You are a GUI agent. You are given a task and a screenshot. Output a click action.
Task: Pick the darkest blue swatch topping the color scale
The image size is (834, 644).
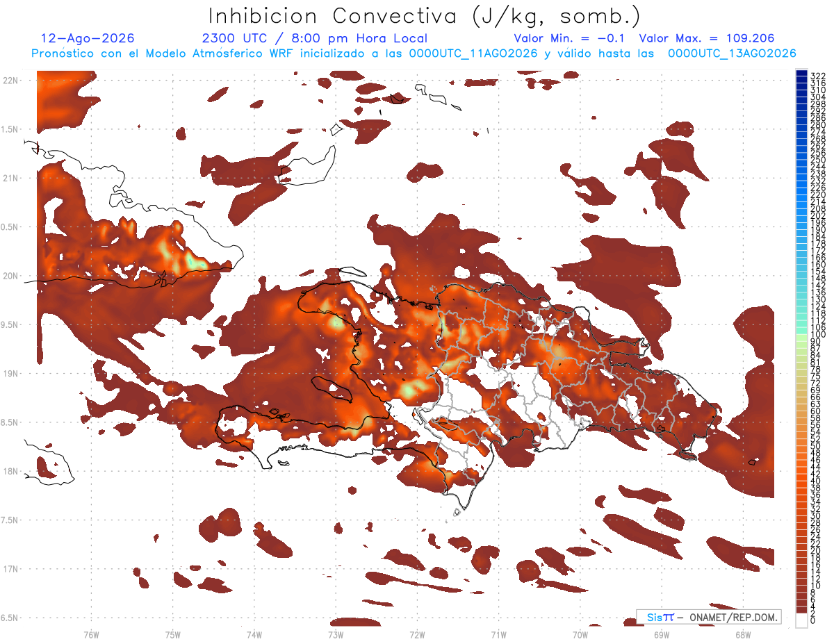coord(801,73)
